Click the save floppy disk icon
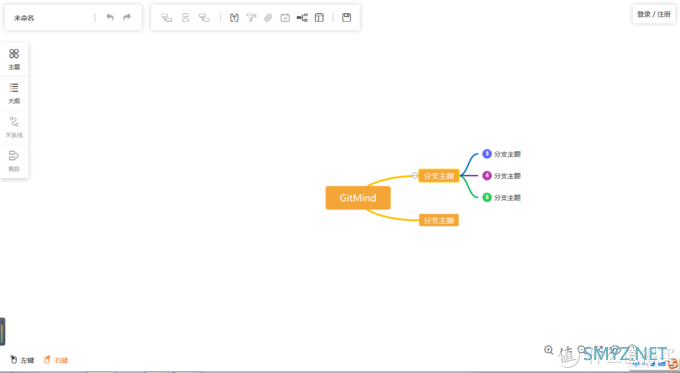 [x=346, y=17]
